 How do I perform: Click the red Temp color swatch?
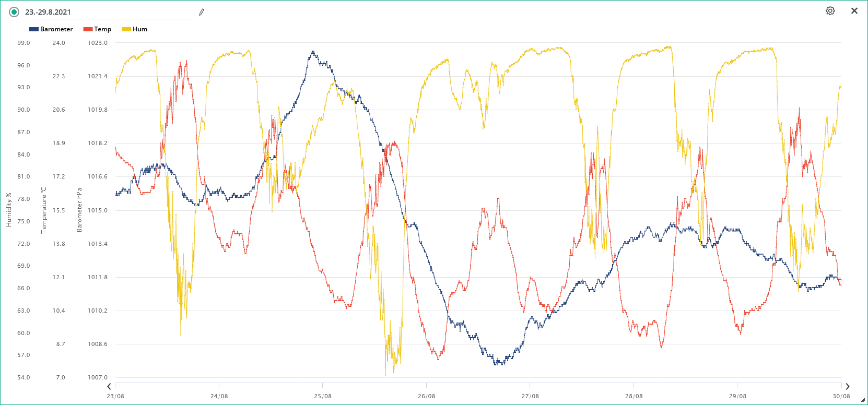tap(88, 29)
